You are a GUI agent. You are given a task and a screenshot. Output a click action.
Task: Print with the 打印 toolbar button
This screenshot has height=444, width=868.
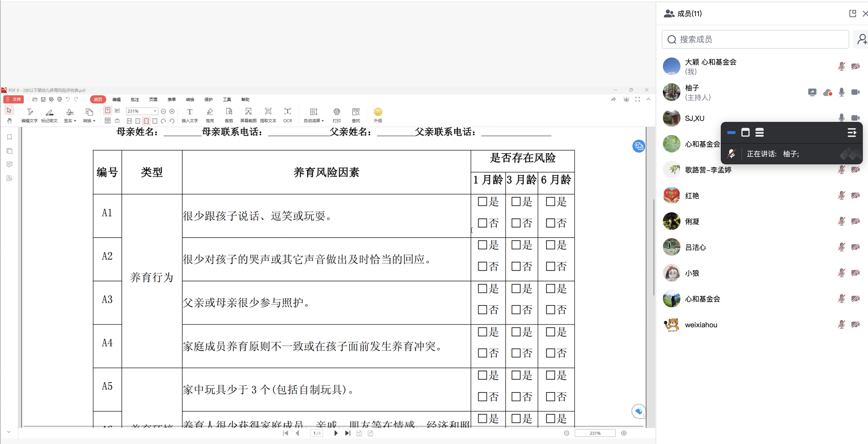click(337, 115)
